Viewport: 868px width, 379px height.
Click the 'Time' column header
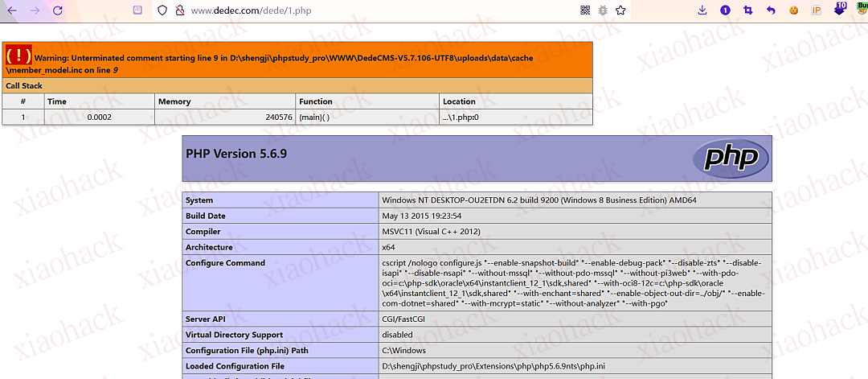99,101
